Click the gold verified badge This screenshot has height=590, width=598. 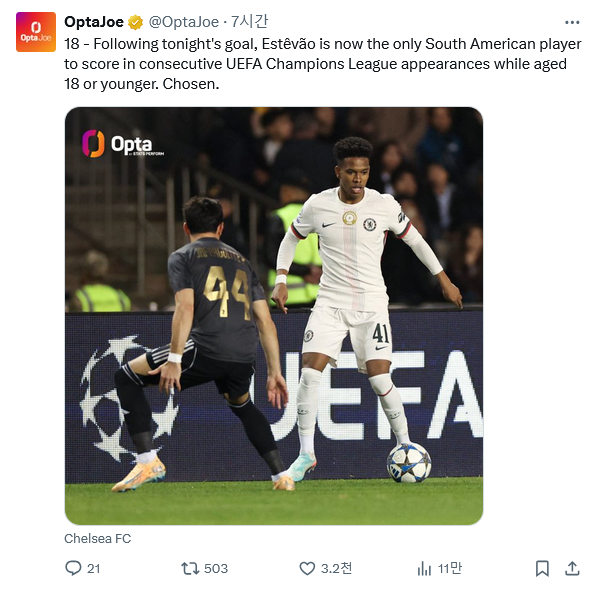tap(135, 22)
